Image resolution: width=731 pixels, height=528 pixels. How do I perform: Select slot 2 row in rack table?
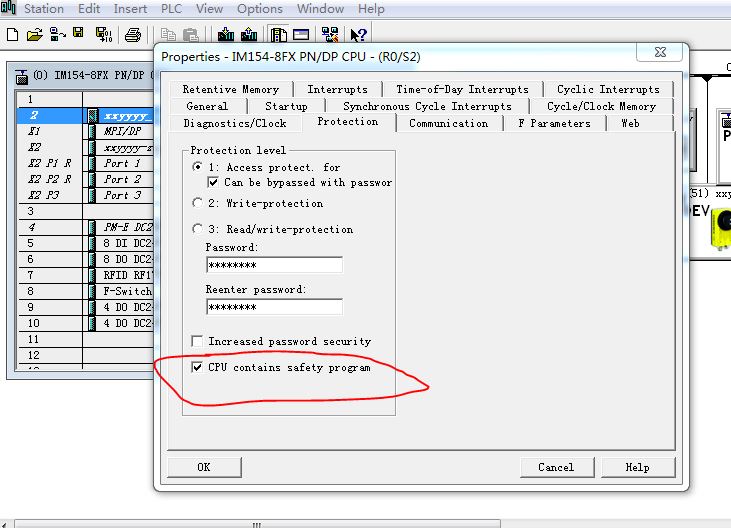pyautogui.click(x=86, y=116)
